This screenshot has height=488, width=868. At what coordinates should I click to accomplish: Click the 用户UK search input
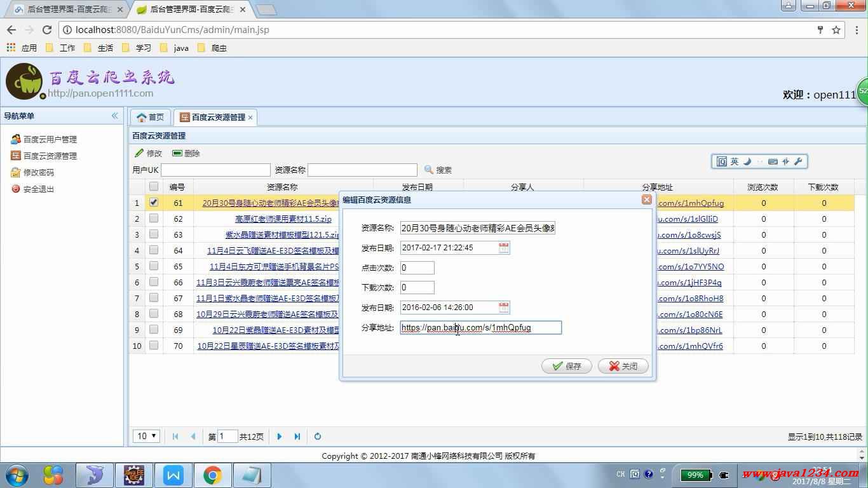[x=215, y=170]
